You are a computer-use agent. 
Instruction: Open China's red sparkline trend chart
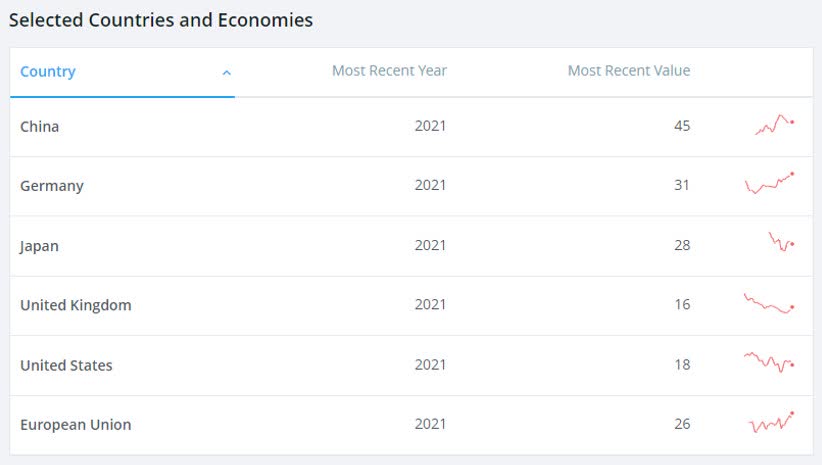774,125
